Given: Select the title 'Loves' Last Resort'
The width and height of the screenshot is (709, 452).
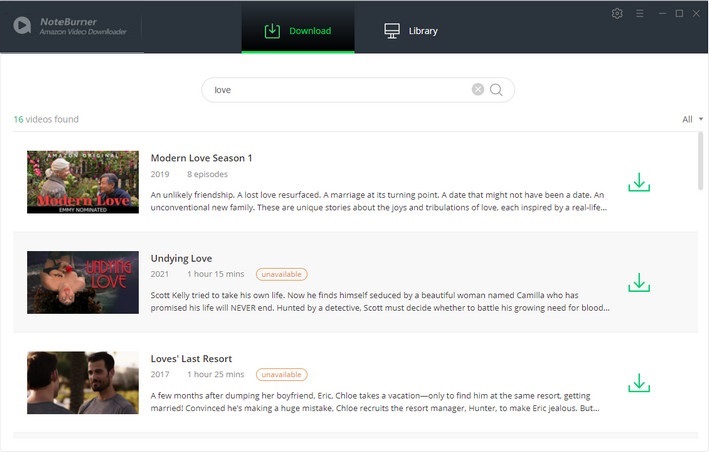Looking at the screenshot, I should [x=191, y=359].
